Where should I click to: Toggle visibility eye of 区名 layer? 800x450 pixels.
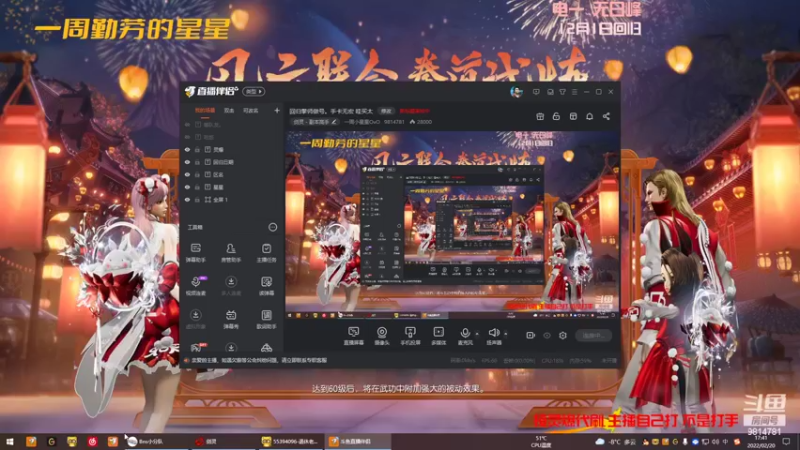(187, 174)
